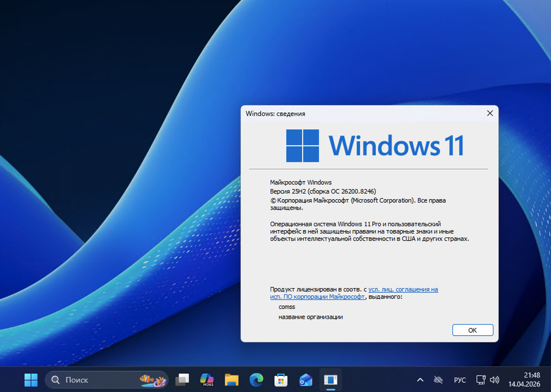This screenshot has height=392, width=551.
Task: Open Outlook from the taskbar
Action: (x=305, y=380)
